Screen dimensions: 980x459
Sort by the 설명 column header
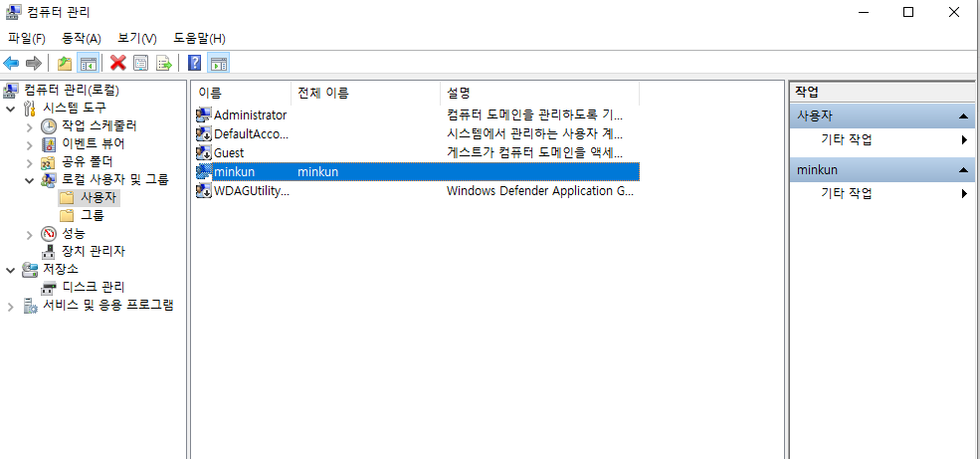pyautogui.click(x=540, y=94)
